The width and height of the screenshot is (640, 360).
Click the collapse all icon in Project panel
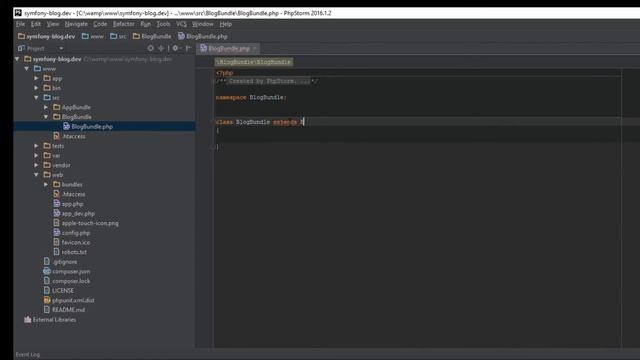[161, 48]
